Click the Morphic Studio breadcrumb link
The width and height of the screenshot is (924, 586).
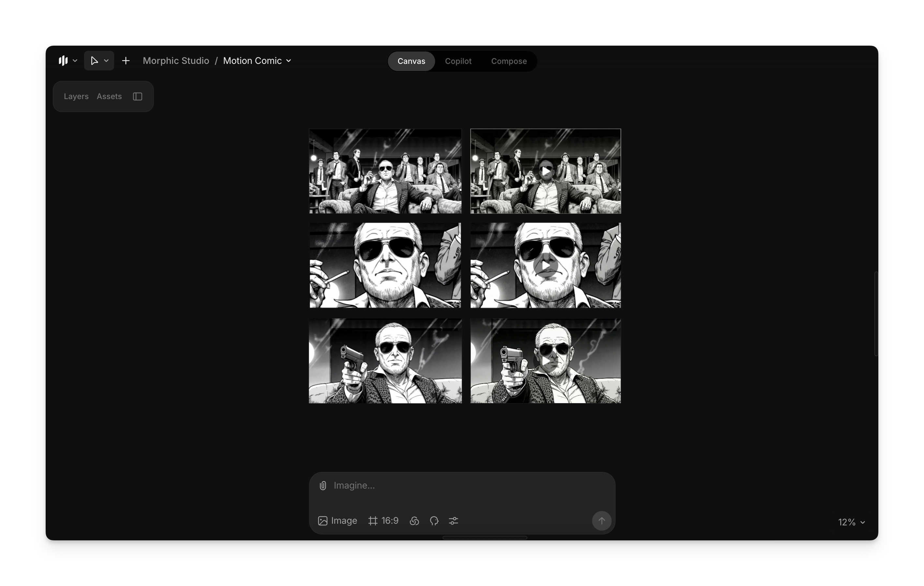(x=176, y=61)
